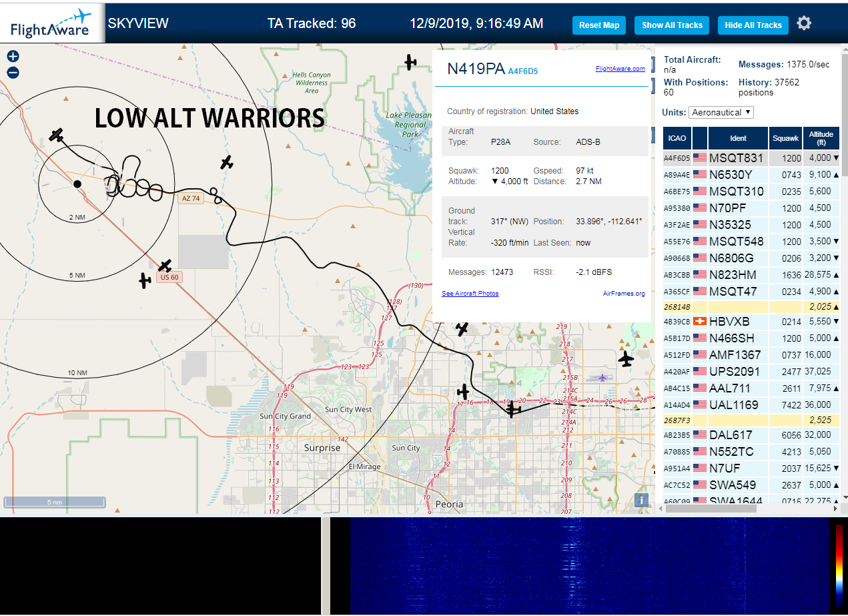The image size is (848, 616).
Task: Sort table by Squawk column header
Action: click(785, 138)
